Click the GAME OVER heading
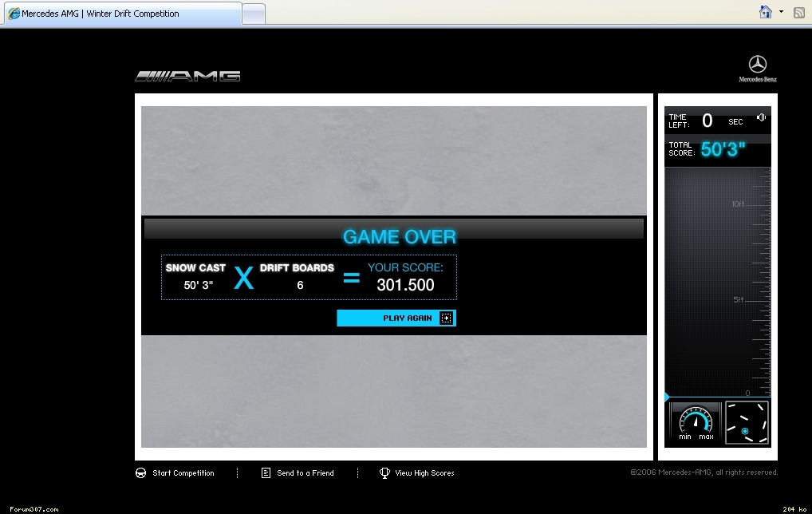812x514 pixels. [400, 237]
